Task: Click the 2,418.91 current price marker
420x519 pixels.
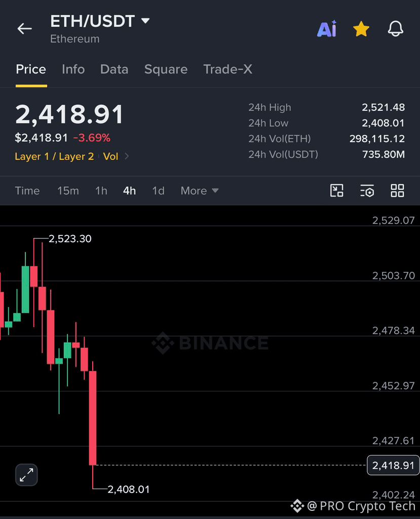Action: (393, 465)
